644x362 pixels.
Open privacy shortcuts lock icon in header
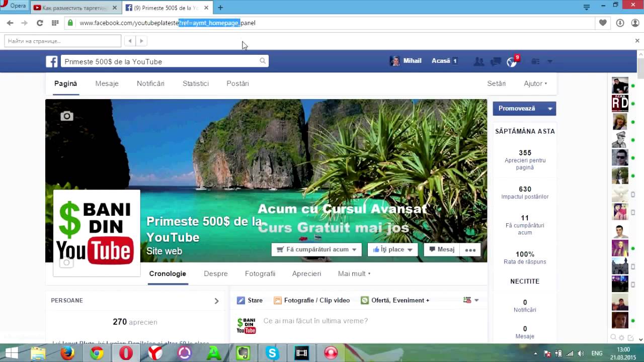[535, 61]
